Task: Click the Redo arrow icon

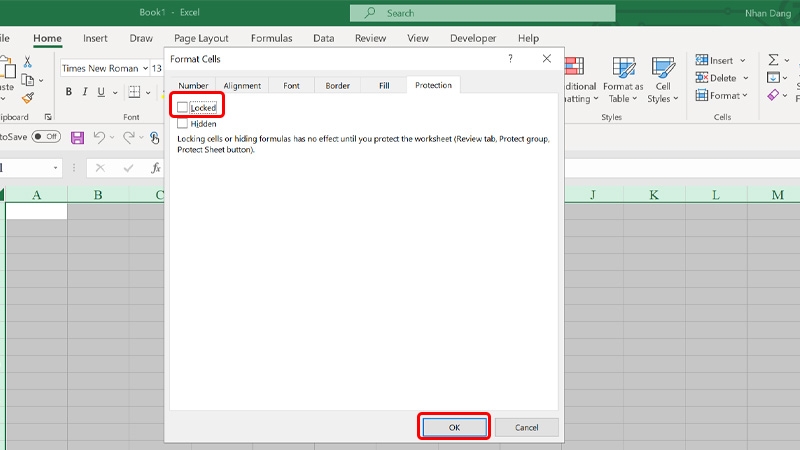Action: (x=129, y=137)
